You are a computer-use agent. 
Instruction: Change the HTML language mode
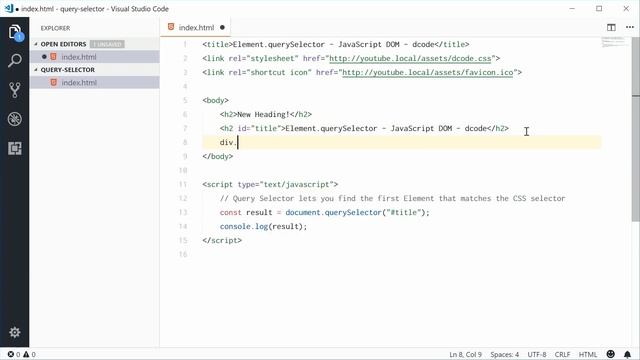coord(588,354)
